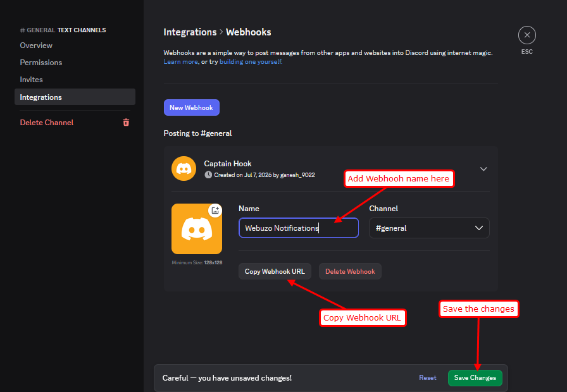This screenshot has height=392, width=567.
Task: Open the Permissions settings page
Action: 41,63
